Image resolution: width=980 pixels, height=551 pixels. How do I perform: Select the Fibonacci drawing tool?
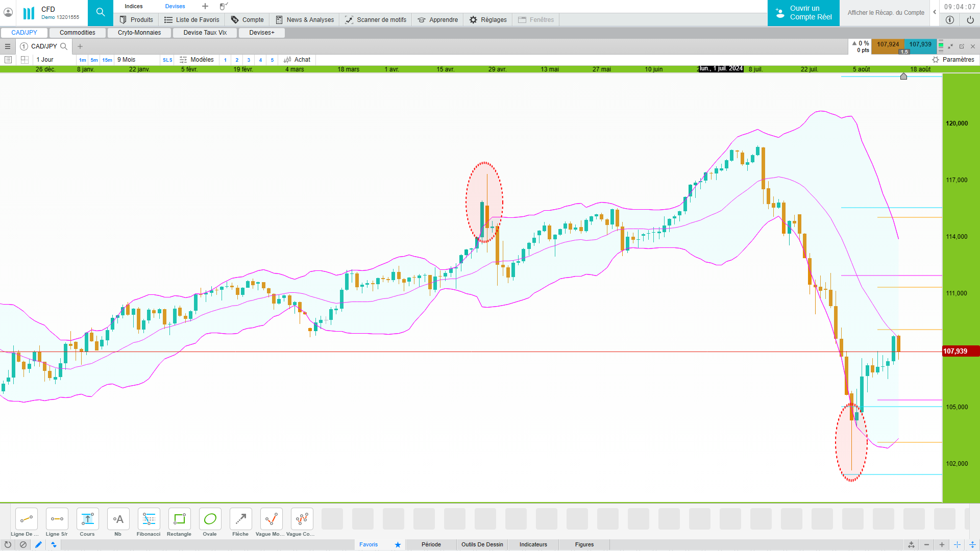coord(149,519)
